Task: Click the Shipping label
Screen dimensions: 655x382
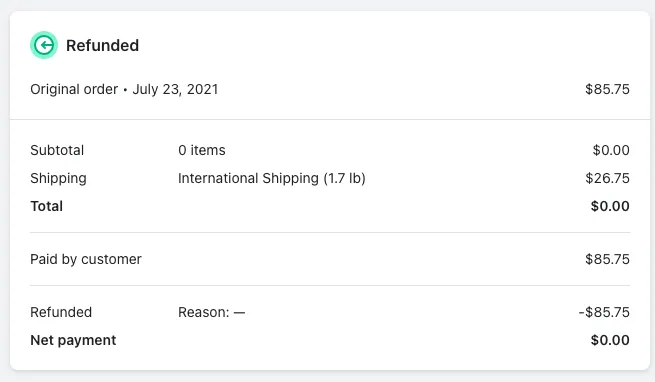Action: (x=58, y=178)
